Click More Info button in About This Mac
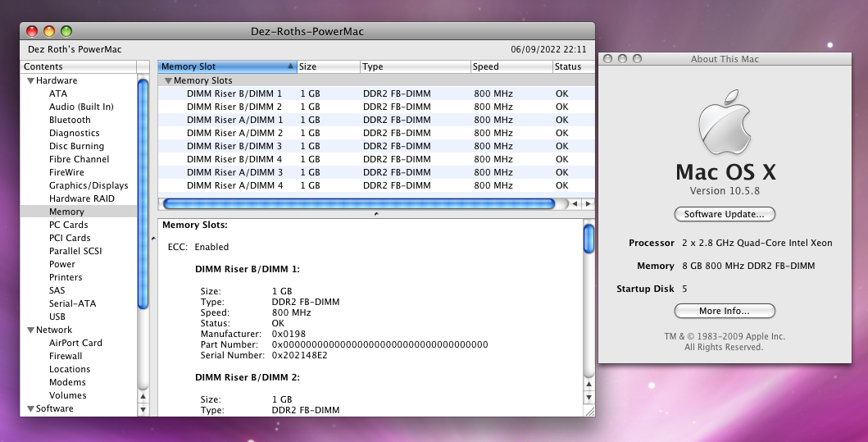This screenshot has height=442, width=868. 724,312
